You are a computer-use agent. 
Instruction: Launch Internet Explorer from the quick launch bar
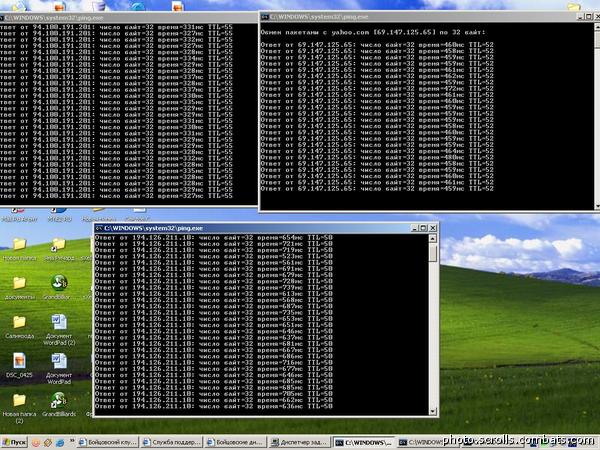pos(60,443)
